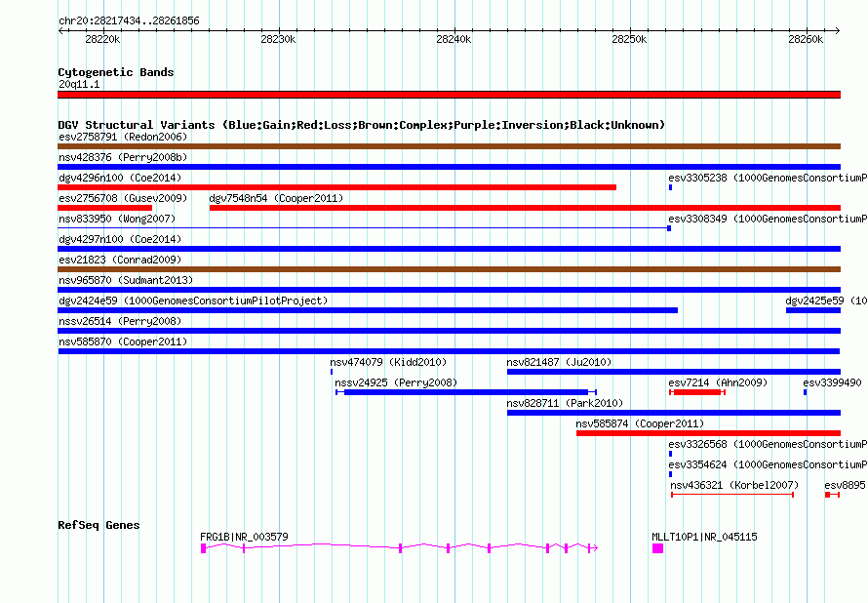Open variant dgv4297n100 (Coe2014) label

pos(120,239)
